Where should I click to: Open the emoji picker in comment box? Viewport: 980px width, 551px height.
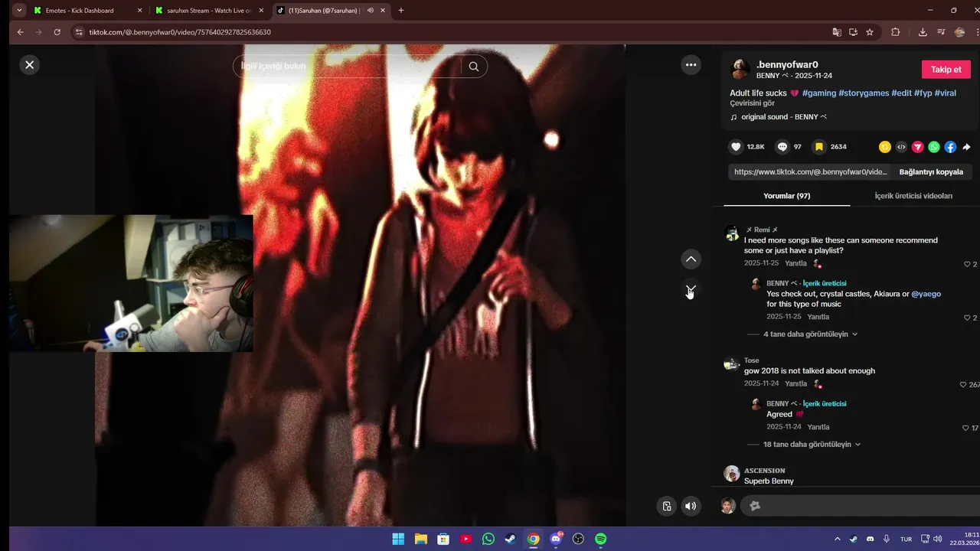(755, 506)
